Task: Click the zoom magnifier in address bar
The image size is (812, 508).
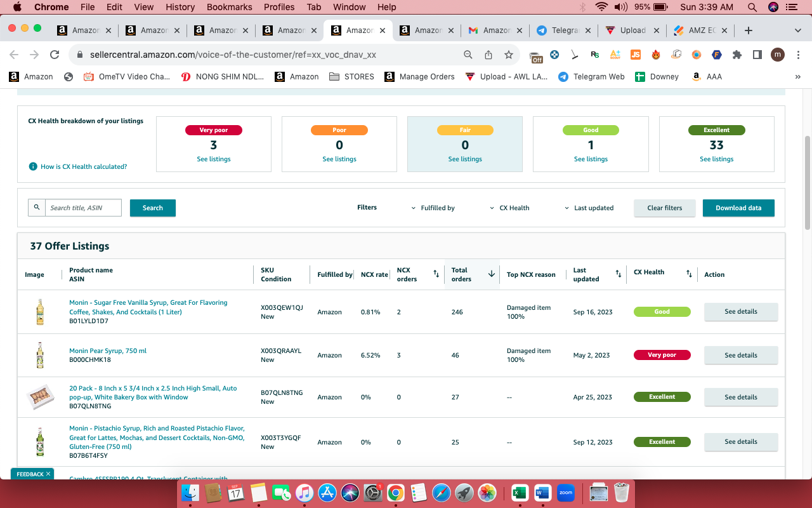Action: (468, 55)
